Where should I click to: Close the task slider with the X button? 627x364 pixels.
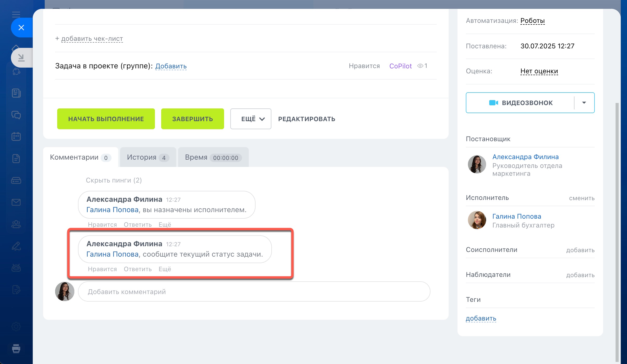(22, 28)
